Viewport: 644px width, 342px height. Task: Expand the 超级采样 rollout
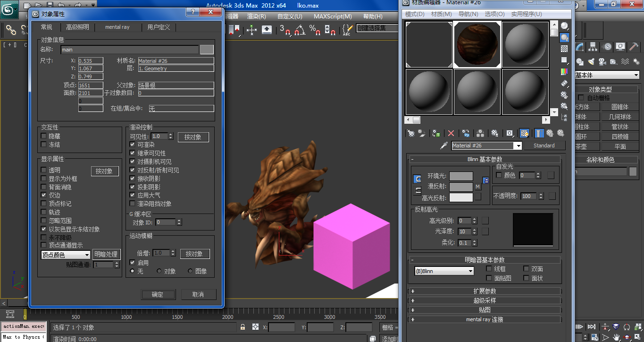coord(485,300)
